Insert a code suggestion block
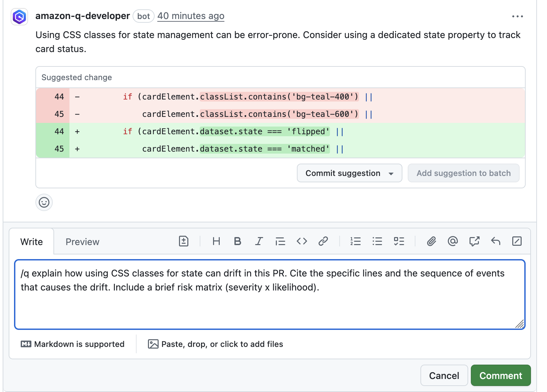The height and width of the screenshot is (392, 547). pyautogui.click(x=183, y=241)
